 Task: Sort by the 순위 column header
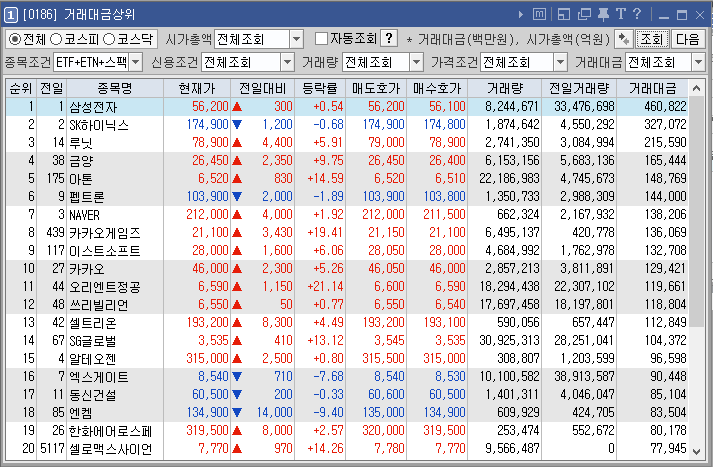point(21,89)
